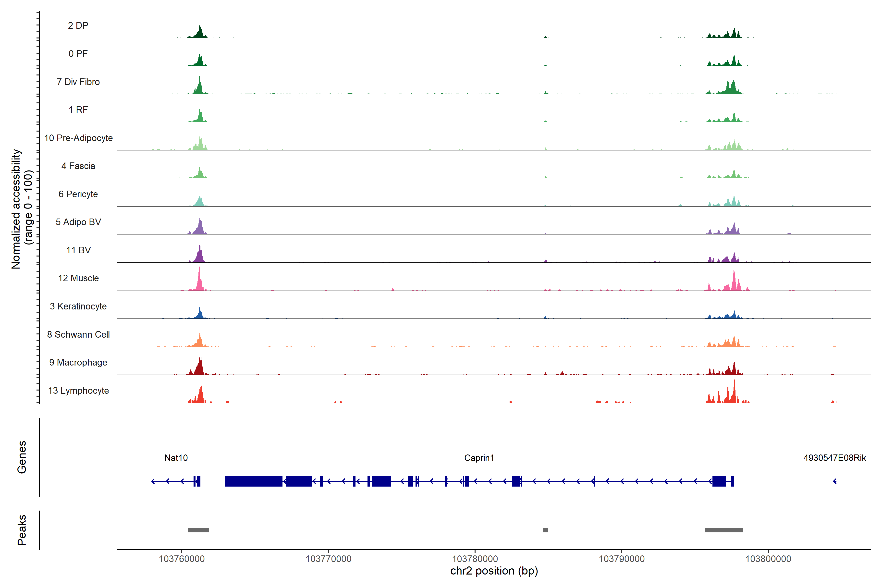The image size is (882, 588).
Task: Click the 2 DP track label
Action: click(78, 25)
